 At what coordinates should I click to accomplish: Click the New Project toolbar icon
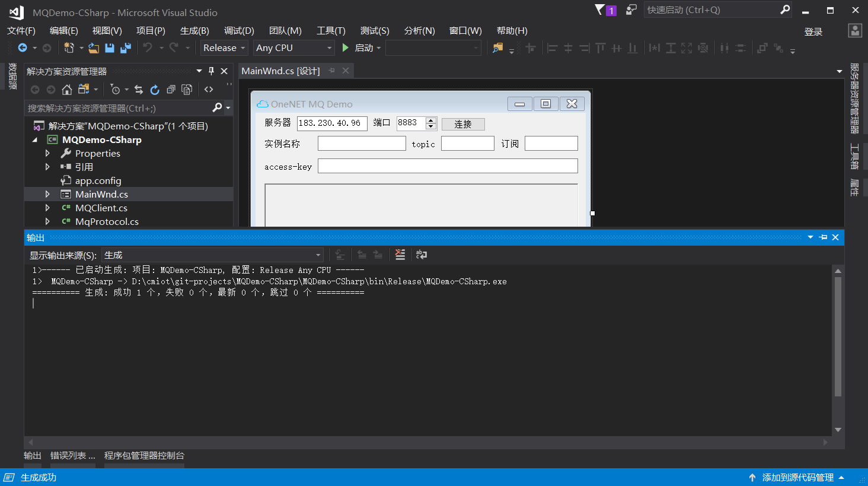tap(69, 48)
